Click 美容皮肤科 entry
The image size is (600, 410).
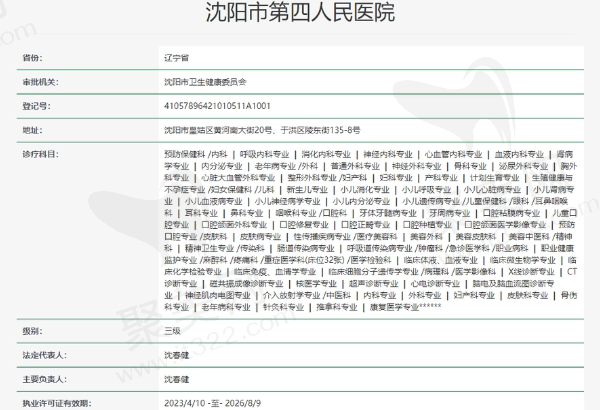tap(476, 237)
